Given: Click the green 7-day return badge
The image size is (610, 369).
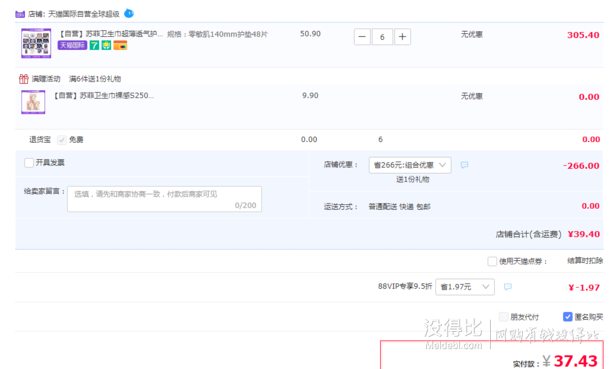Looking at the screenshot, I should click(94, 45).
